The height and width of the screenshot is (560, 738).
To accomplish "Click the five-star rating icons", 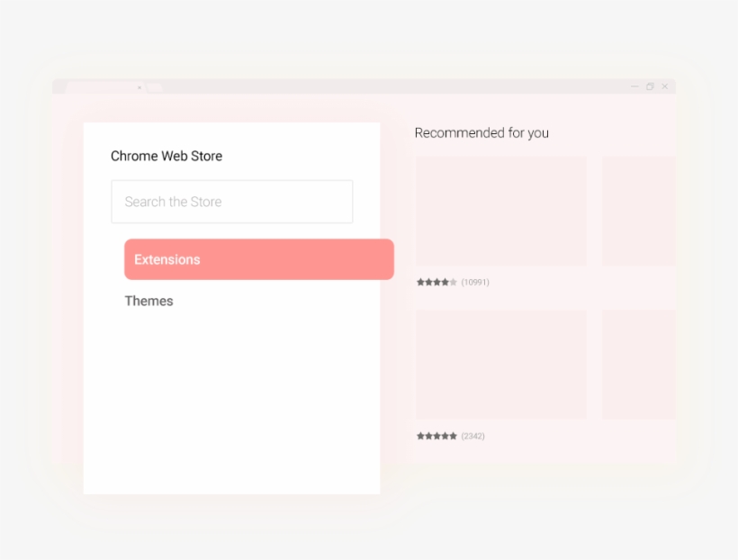I will [436, 436].
